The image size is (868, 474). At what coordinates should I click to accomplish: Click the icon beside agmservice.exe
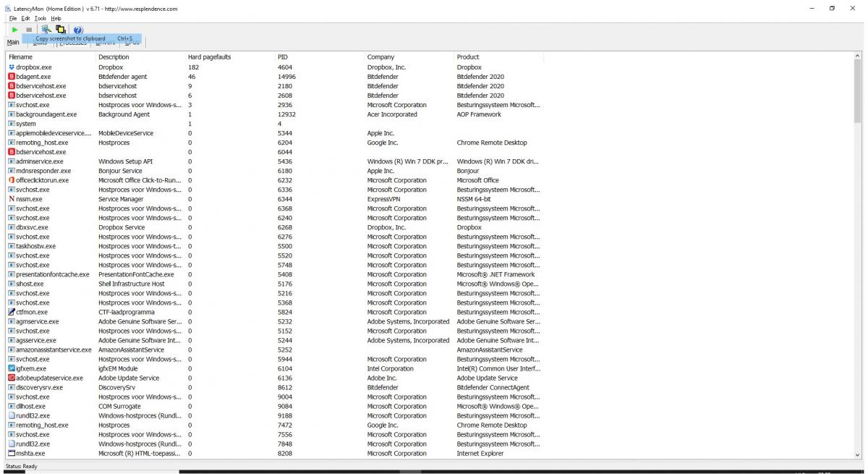click(x=12, y=321)
